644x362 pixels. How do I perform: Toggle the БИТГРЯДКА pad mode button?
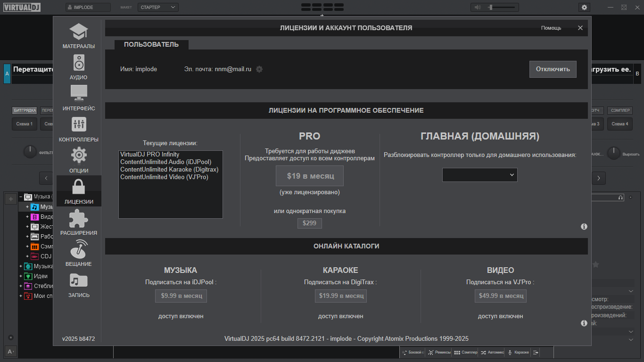click(25, 111)
